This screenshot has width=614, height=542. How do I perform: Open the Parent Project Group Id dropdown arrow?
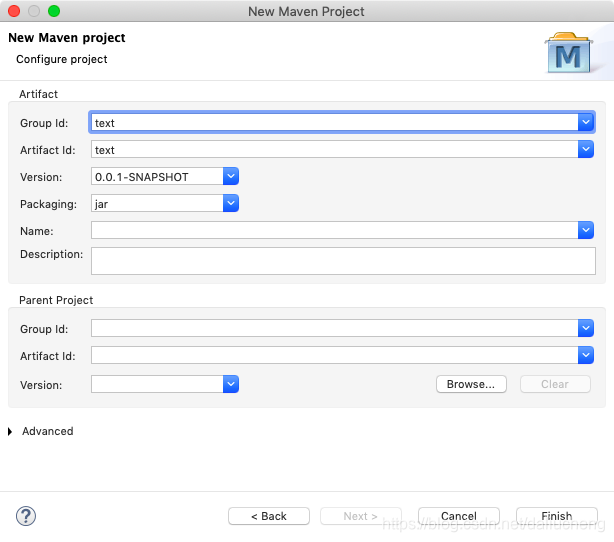[x=586, y=328]
